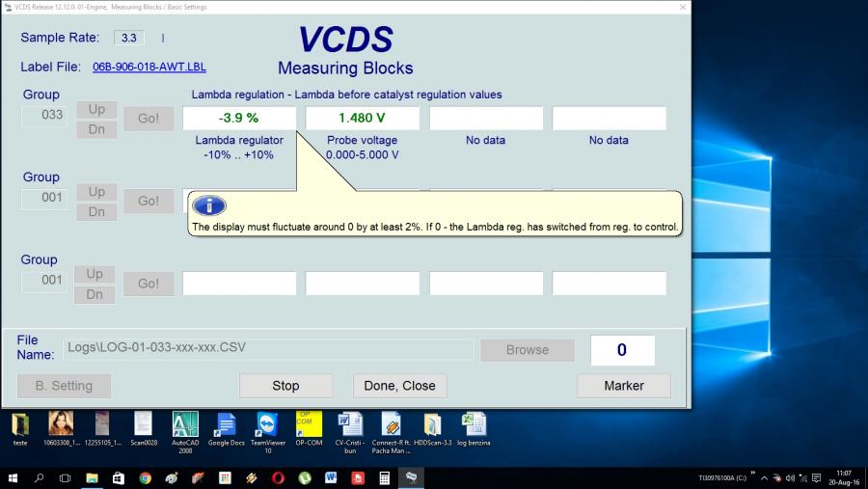Screen dimensions: 868x489
Task: Click the Done, Close button
Action: [399, 386]
